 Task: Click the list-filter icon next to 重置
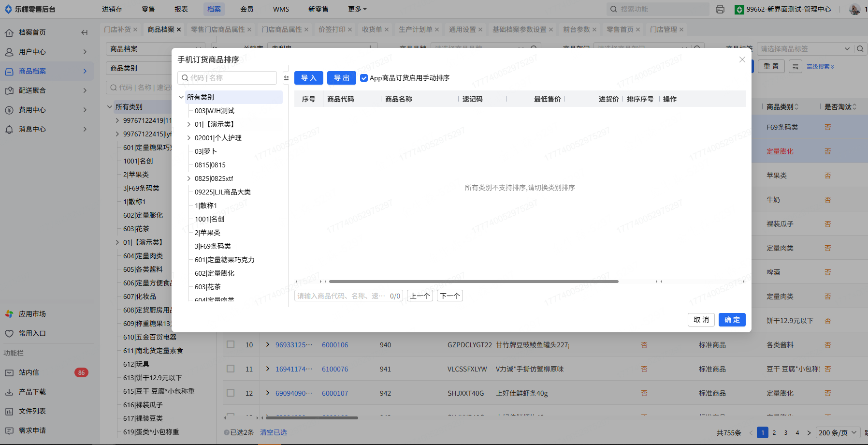796,66
